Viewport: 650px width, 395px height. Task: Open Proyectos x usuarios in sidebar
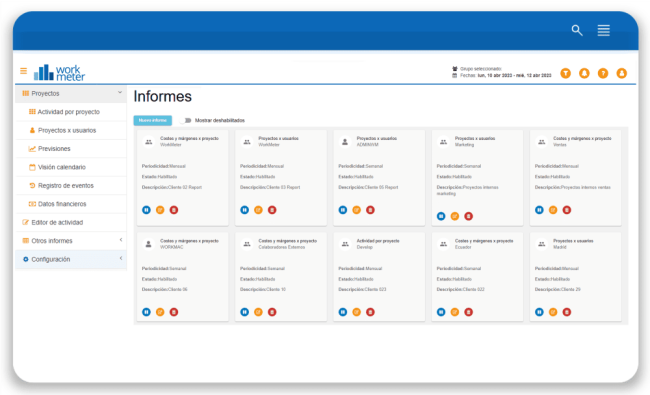pos(71,130)
